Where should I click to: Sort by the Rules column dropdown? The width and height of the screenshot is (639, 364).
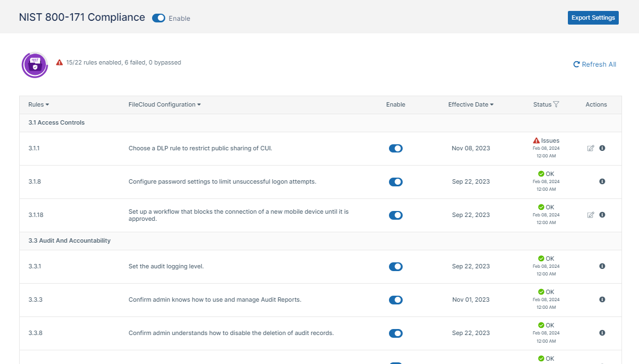pyautogui.click(x=39, y=104)
